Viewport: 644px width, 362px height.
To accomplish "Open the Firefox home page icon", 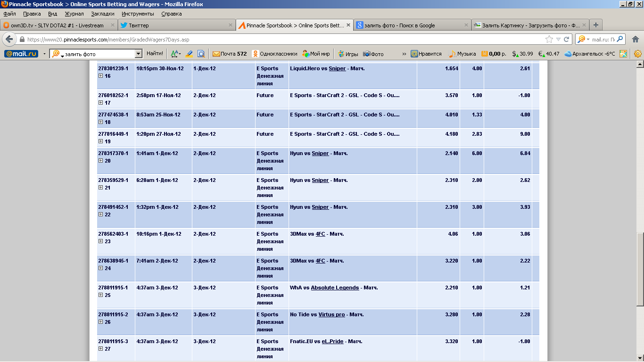I will [x=636, y=40].
